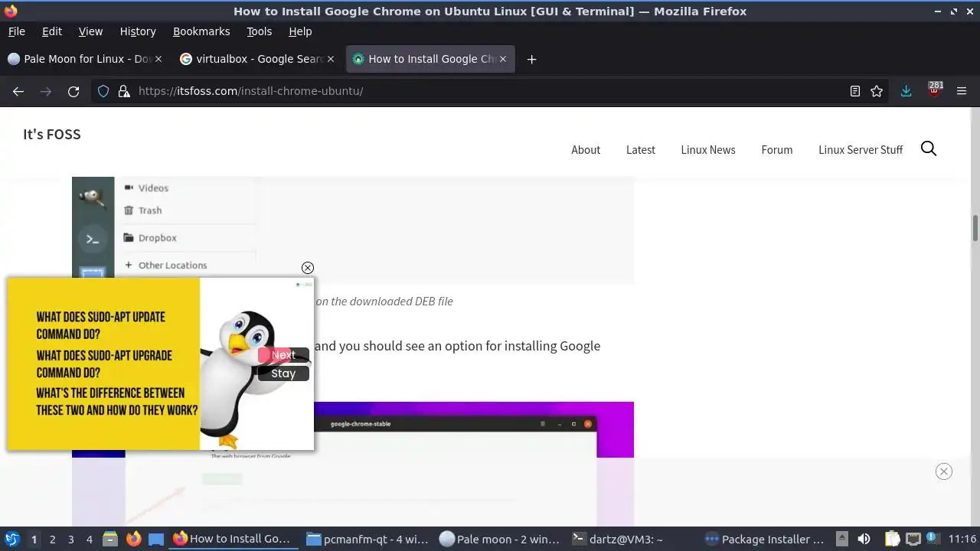The height and width of the screenshot is (551, 980).
Task: Reload the current page
Action: (73, 91)
